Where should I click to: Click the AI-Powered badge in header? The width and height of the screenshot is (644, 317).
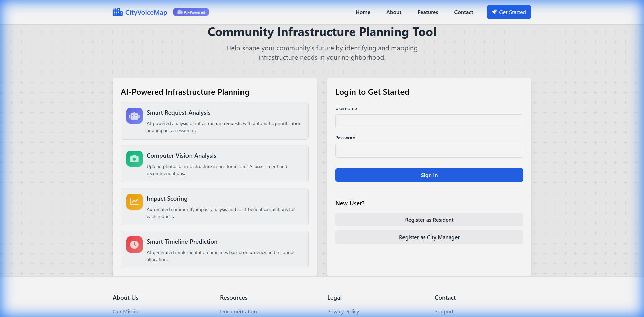[191, 12]
